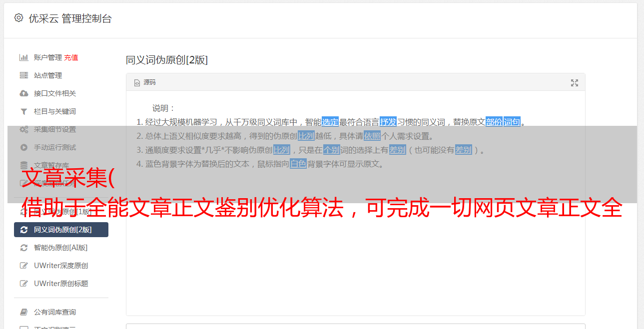
Task: Click the refresh icon beside 智能伪原创[AI版]
Action: point(23,248)
